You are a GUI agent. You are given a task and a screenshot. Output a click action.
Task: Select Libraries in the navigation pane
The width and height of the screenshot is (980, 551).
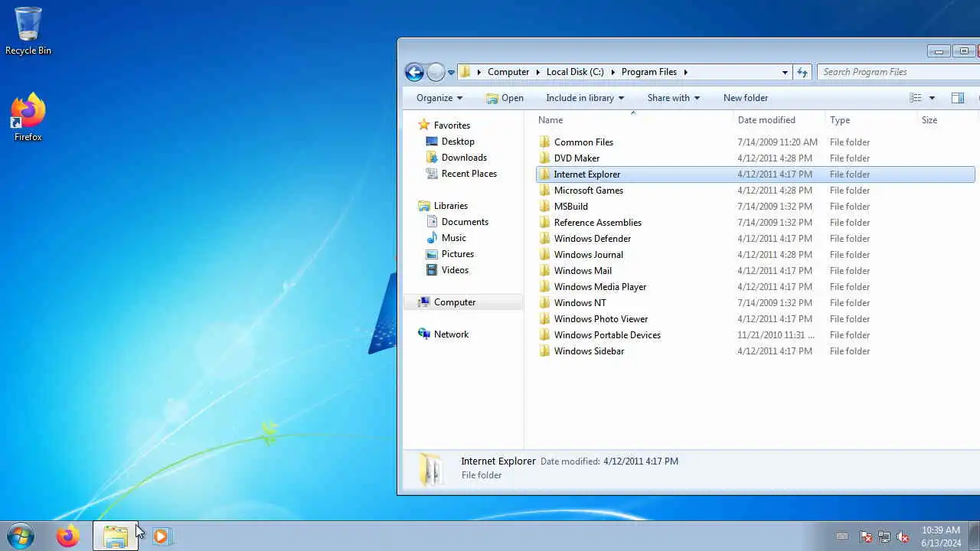(x=450, y=206)
